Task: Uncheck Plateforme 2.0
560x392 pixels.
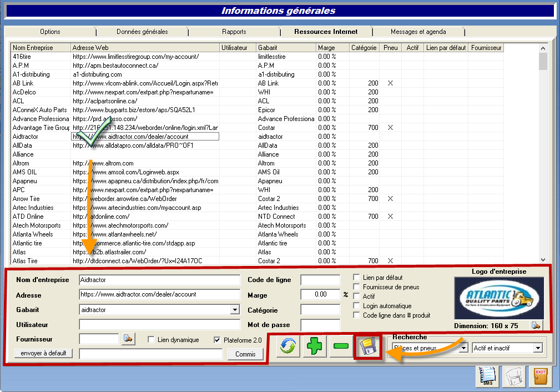Action: (217, 340)
